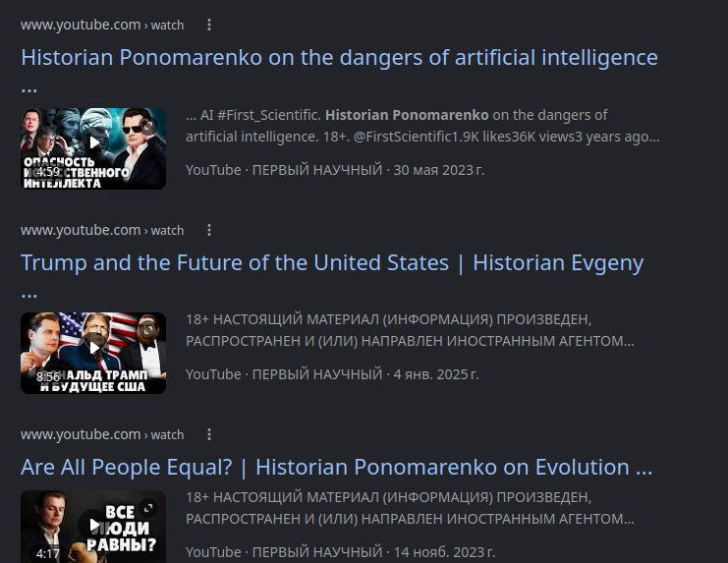Open three-dot menu for Are All People Equal result
This screenshot has height=563, width=728.
click(209, 434)
